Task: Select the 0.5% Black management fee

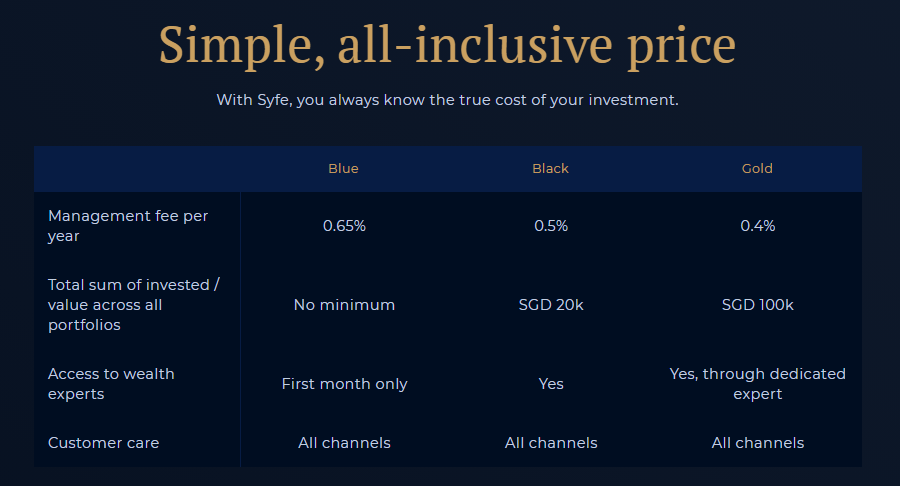Action: click(551, 226)
